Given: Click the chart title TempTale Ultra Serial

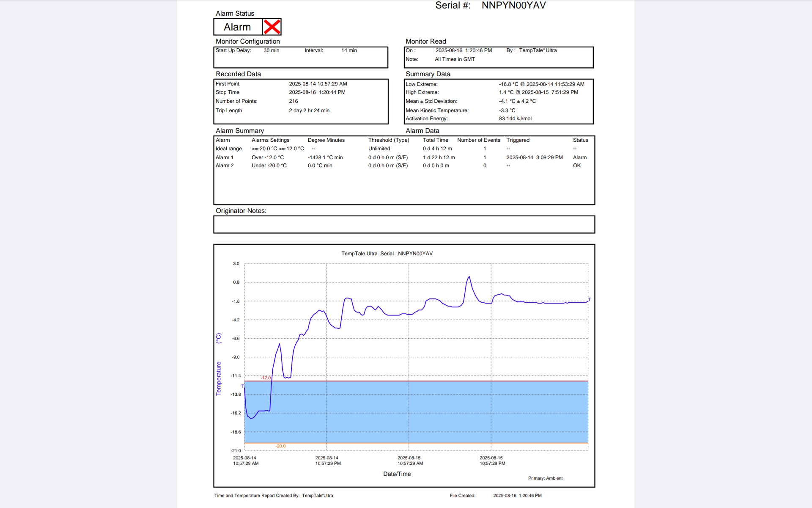Looking at the screenshot, I should tap(387, 254).
